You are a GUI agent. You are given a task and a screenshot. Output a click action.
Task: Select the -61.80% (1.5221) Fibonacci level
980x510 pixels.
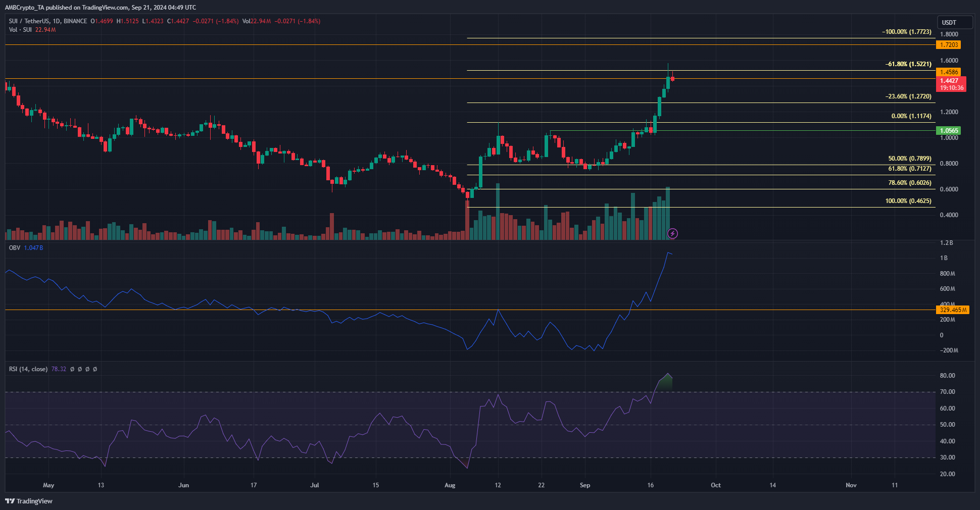tap(908, 64)
